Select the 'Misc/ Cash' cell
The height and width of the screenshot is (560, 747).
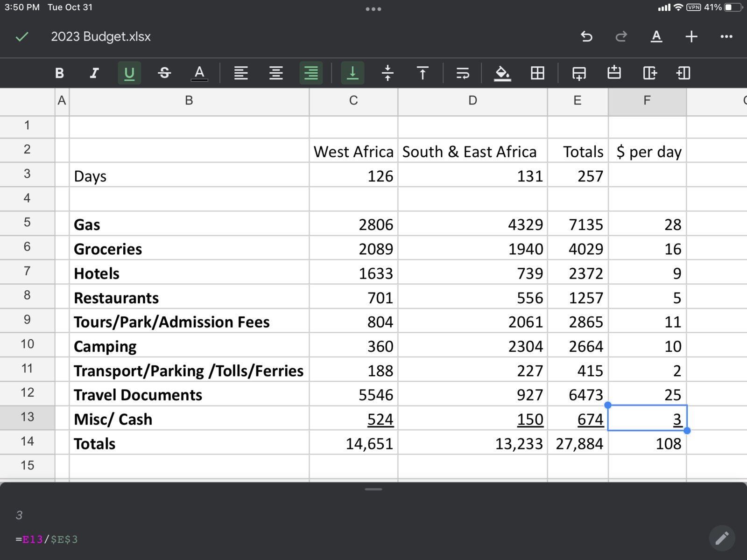point(189,419)
